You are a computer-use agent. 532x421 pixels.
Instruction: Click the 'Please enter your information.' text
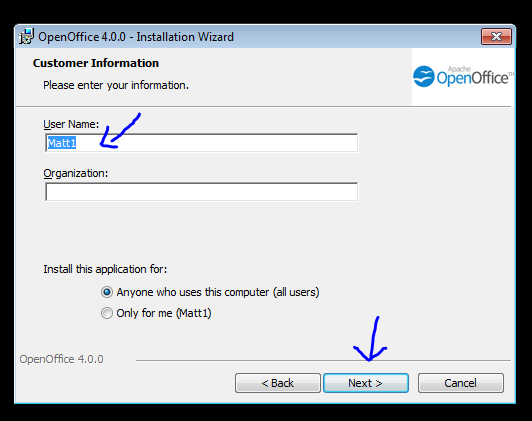click(x=116, y=85)
